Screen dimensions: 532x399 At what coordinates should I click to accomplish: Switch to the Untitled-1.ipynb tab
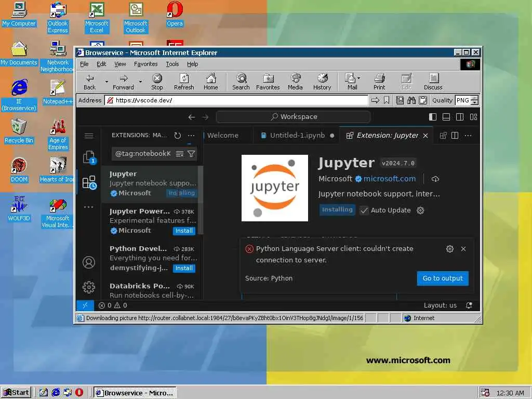[297, 136]
